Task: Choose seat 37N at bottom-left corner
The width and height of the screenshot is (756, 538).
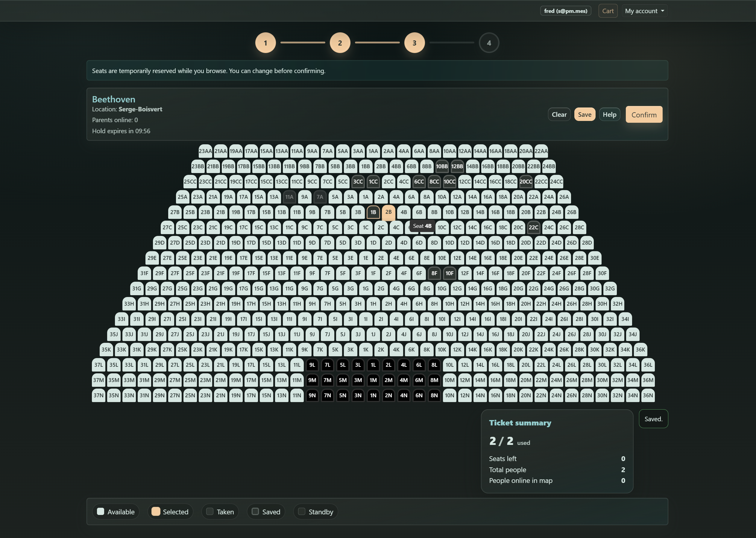Action: pyautogui.click(x=98, y=395)
